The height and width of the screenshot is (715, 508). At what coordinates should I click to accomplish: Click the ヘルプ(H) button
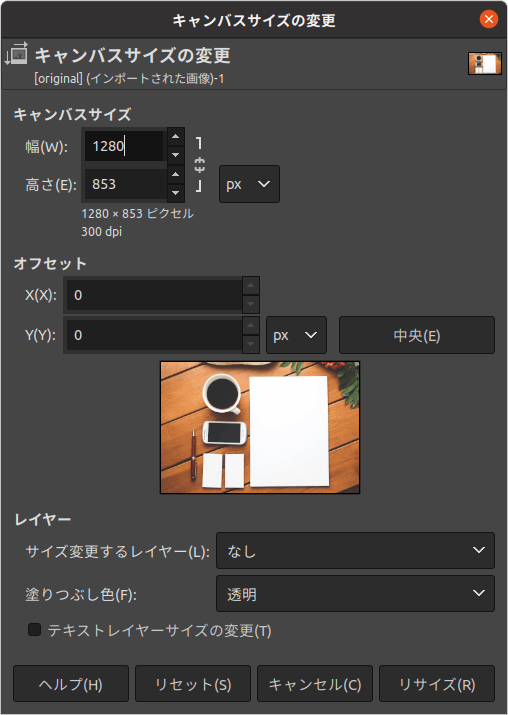[71, 684]
